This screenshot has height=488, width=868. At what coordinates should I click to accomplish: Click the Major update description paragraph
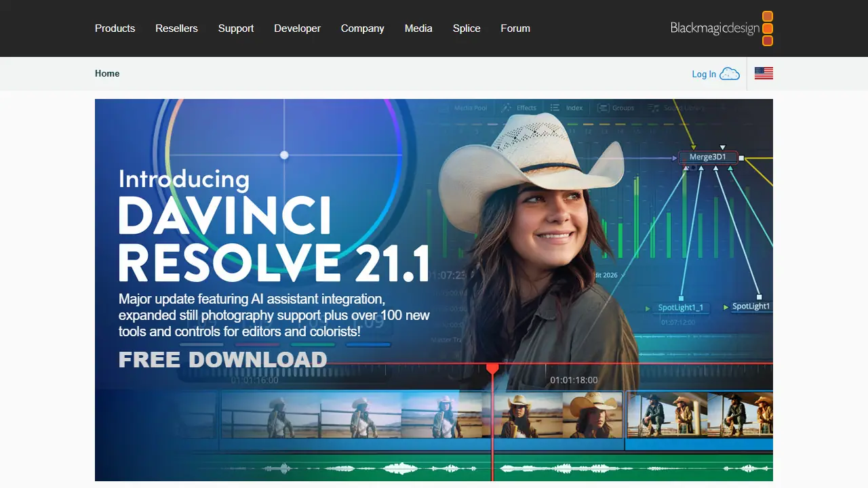coord(274,315)
